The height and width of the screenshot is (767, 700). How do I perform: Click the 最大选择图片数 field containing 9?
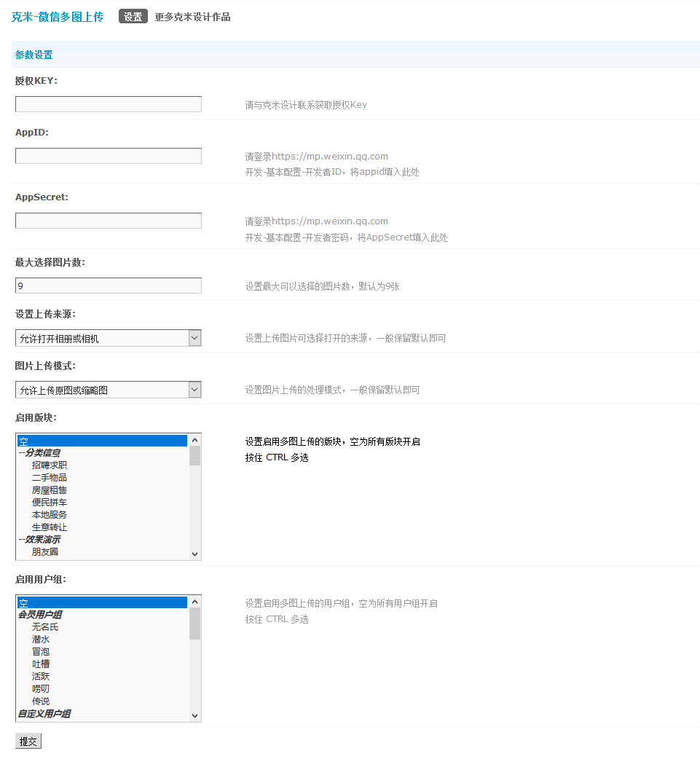(x=108, y=286)
